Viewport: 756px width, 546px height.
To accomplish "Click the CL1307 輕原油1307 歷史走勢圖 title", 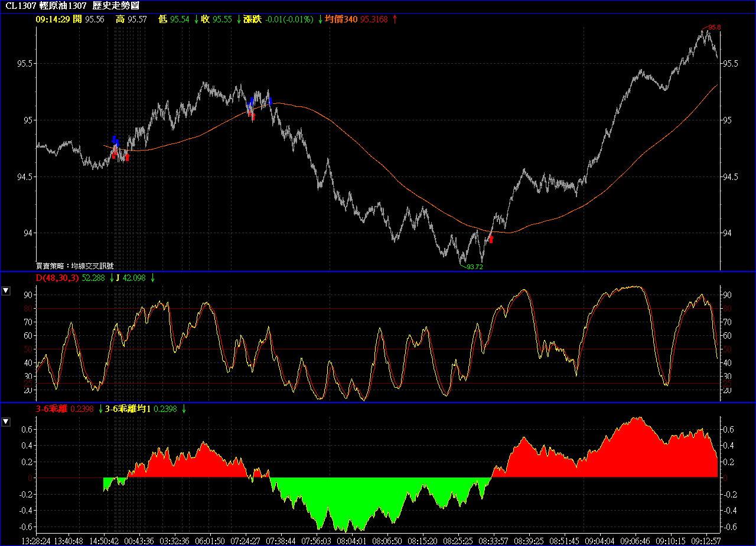I will click(73, 6).
